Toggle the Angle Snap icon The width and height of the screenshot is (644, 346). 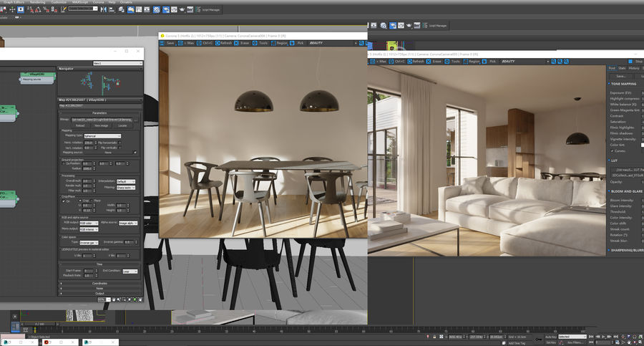point(38,9)
